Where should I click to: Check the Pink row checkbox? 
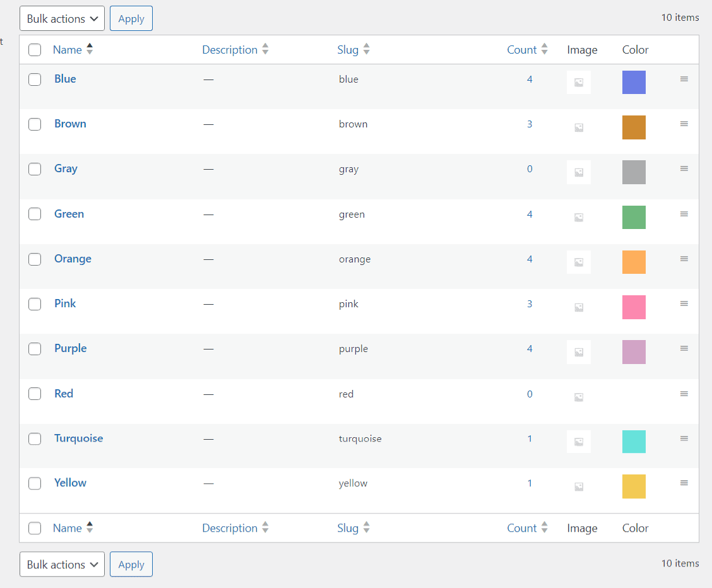click(35, 304)
